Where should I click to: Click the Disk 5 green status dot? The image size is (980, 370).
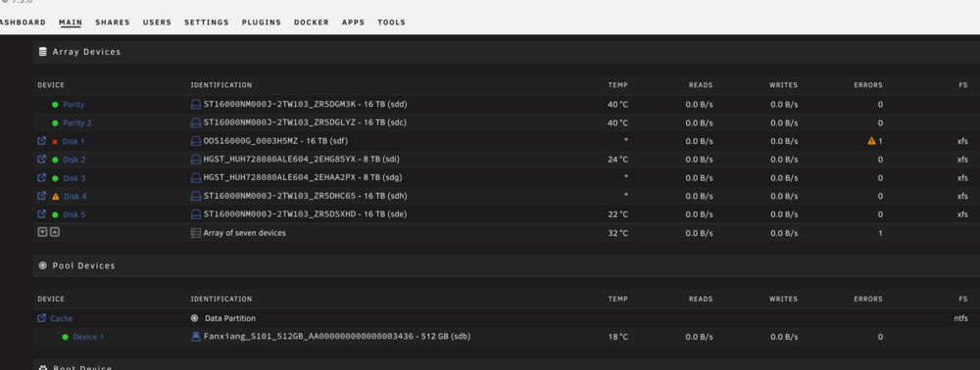[55, 214]
